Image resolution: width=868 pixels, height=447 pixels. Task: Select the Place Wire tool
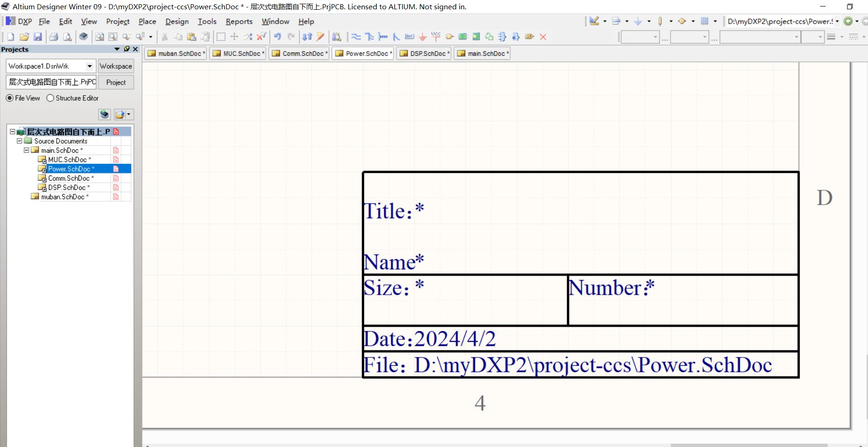(x=356, y=37)
